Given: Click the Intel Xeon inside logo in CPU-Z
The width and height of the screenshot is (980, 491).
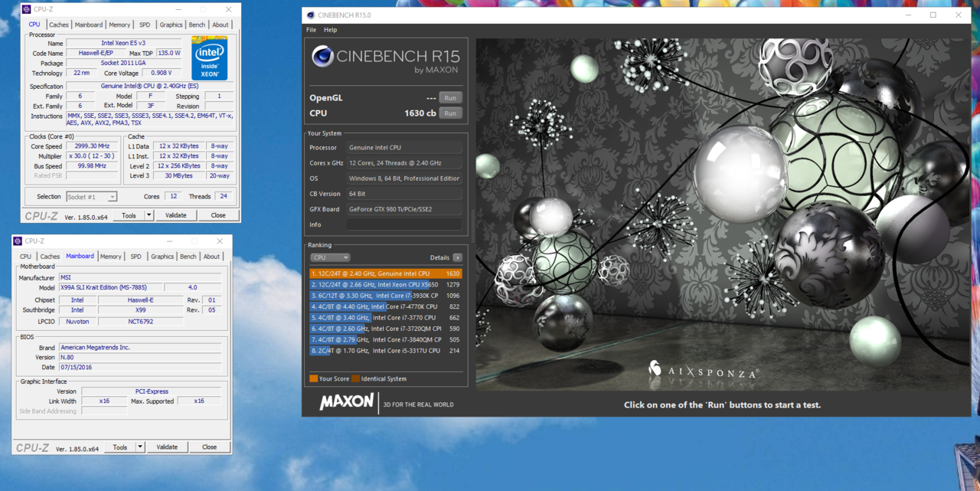Looking at the screenshot, I should (x=209, y=57).
